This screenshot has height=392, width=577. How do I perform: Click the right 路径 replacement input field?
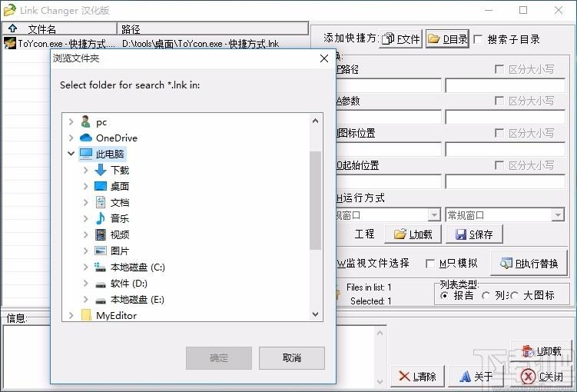(506, 85)
